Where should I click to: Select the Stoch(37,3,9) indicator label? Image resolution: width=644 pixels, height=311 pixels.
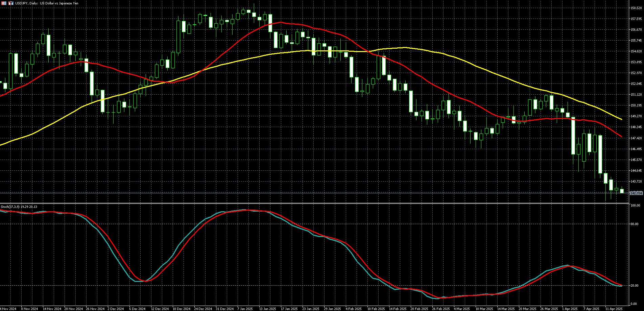(x=19, y=207)
